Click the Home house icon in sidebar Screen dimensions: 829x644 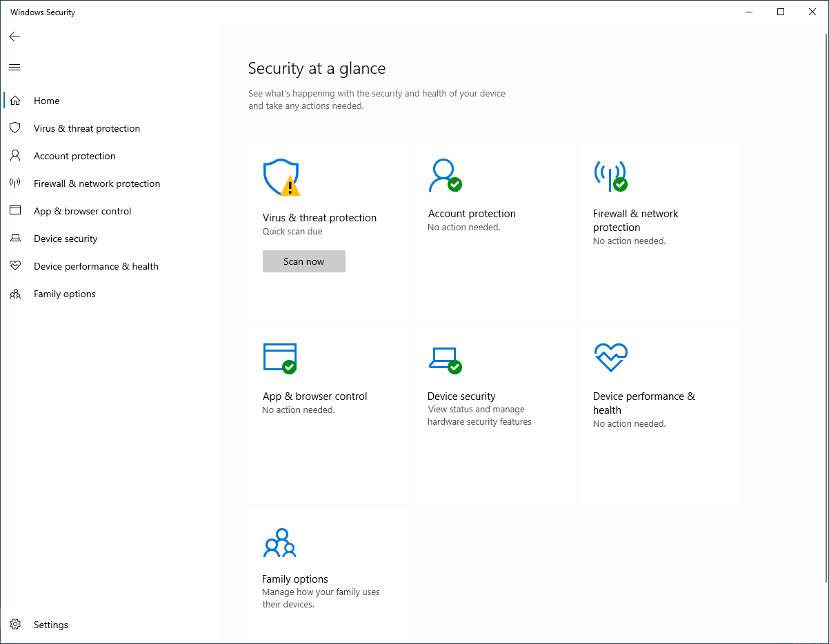15,101
